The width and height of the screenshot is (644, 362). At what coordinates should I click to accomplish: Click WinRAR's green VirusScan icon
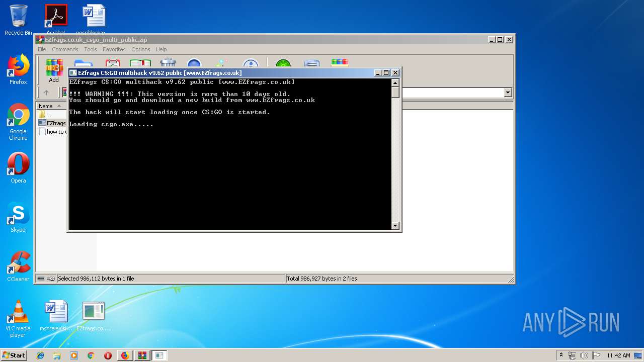[x=283, y=63]
